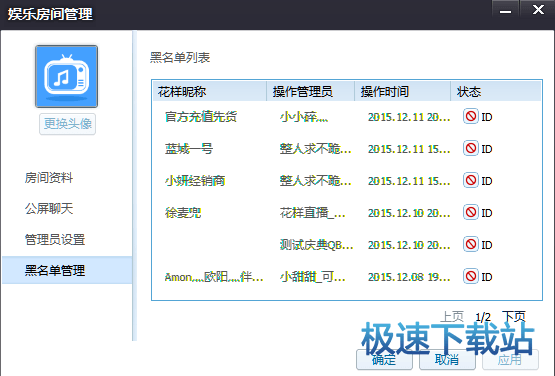The image size is (555, 376).
Task: Select nickname 小妍经销商
Action: [195, 181]
